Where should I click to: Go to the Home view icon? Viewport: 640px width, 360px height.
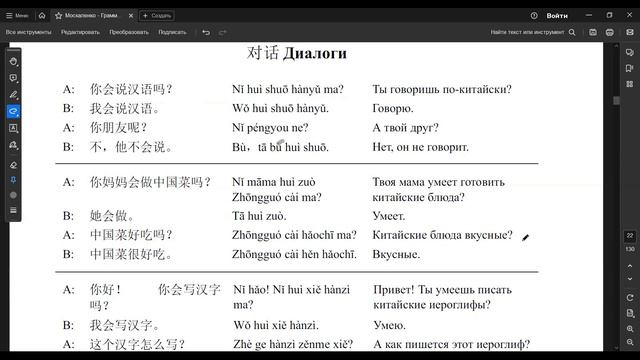[42, 16]
